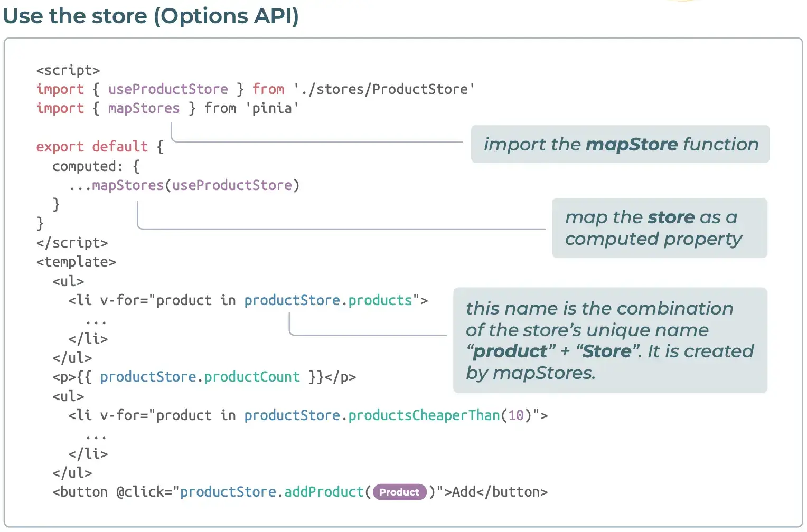This screenshot has width=807, height=532.
Task: Click the "export default" keywords
Action: (92, 147)
